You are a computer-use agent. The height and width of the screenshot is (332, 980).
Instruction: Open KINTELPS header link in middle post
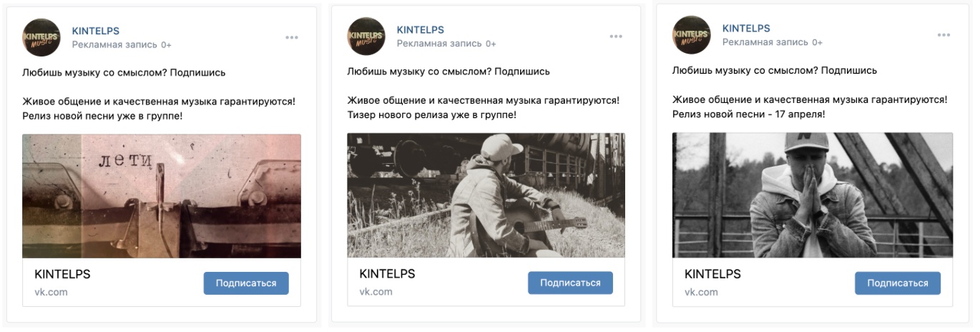(421, 30)
